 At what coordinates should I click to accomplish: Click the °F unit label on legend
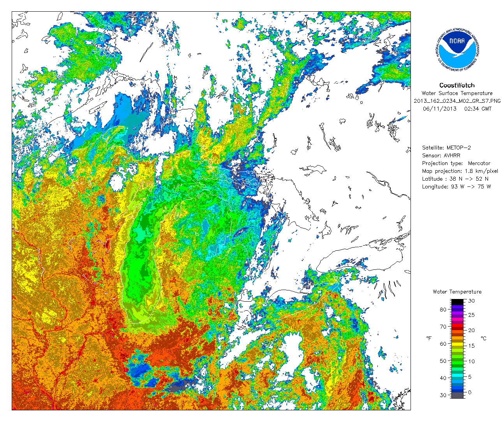tap(429, 338)
